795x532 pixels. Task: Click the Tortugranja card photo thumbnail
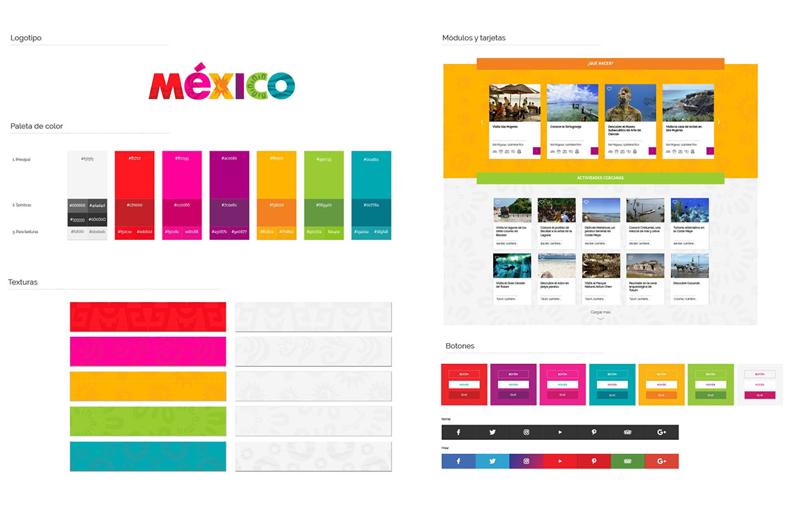point(572,103)
